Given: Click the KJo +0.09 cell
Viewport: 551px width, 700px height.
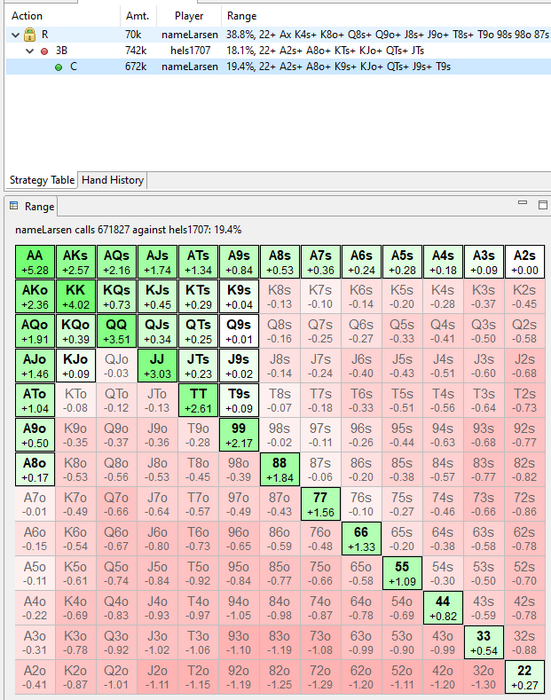Looking at the screenshot, I should click(x=75, y=366).
